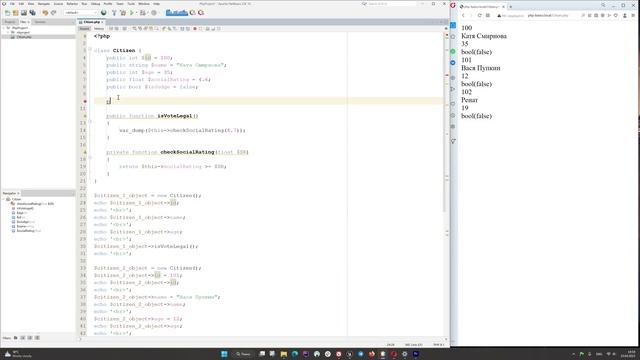Screen dimensions: 640x360
Task: Click the New Project icon in NetBeans toolbar
Action: click(16, 13)
